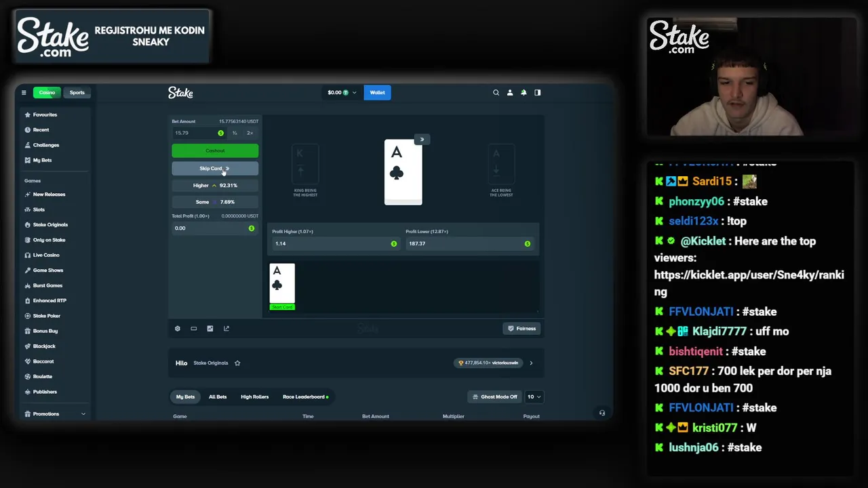Image resolution: width=868 pixels, height=488 pixels.
Task: Open game settings gear icon
Action: point(178,329)
